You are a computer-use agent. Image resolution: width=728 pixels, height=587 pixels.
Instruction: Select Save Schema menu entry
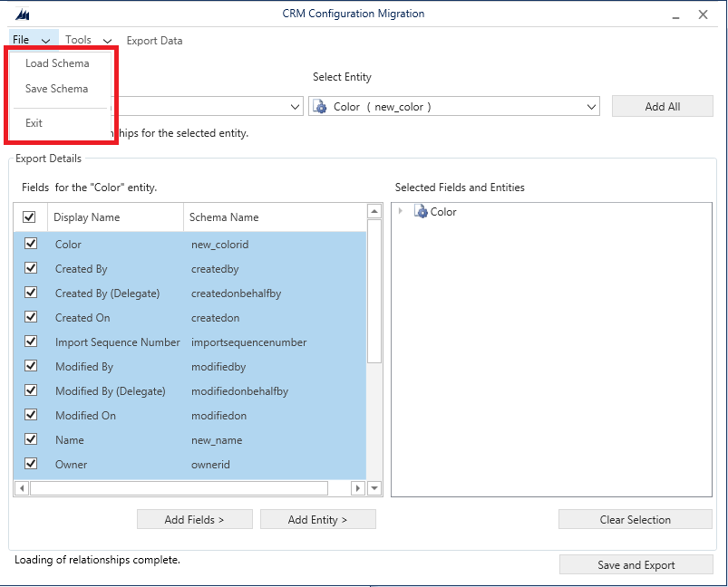(56, 89)
